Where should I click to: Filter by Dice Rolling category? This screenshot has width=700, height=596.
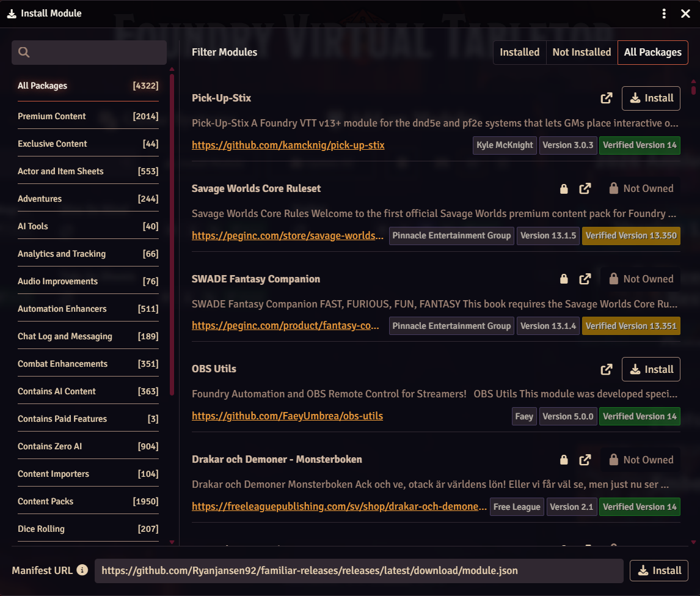click(88, 529)
